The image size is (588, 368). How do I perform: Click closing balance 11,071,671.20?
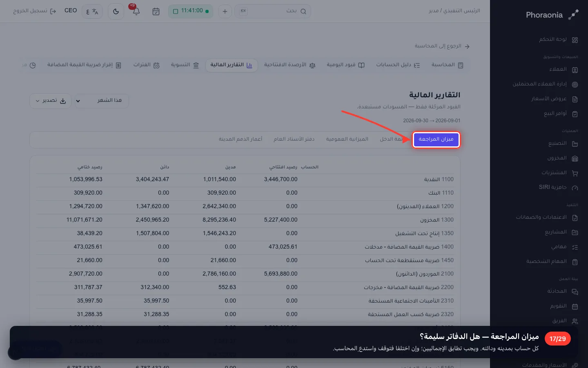tap(84, 220)
